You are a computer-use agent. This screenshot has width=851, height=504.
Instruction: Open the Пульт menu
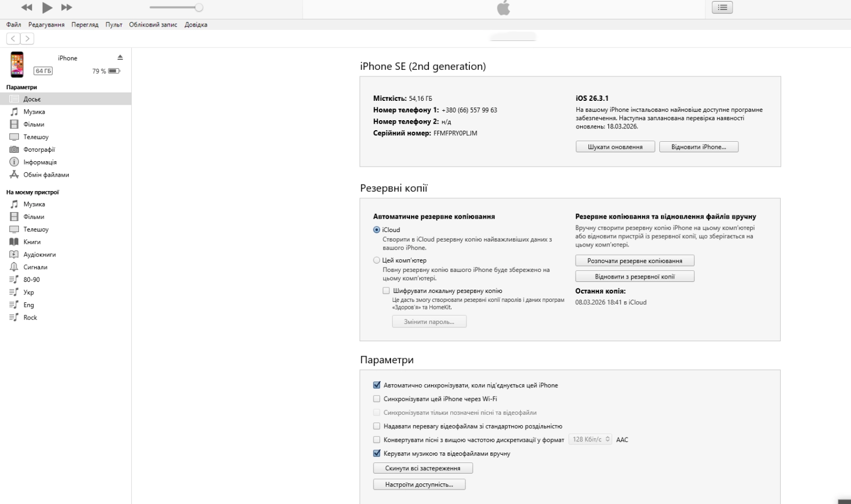tap(114, 24)
